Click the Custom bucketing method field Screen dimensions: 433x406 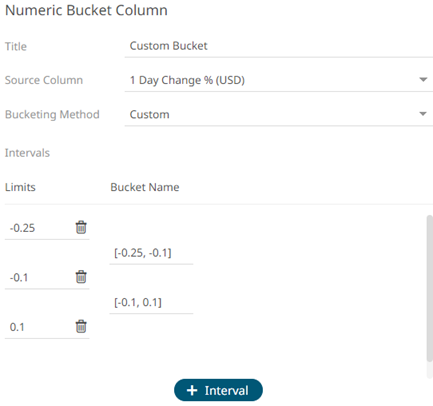(279, 115)
